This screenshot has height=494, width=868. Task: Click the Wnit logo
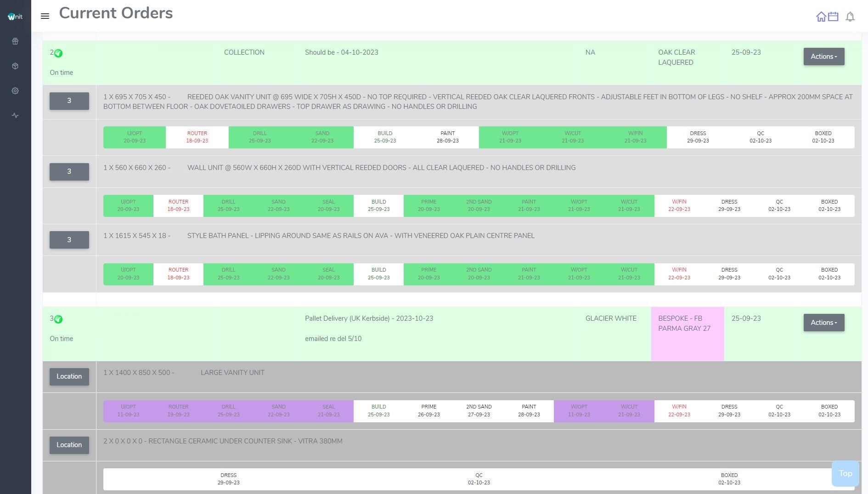tap(15, 17)
